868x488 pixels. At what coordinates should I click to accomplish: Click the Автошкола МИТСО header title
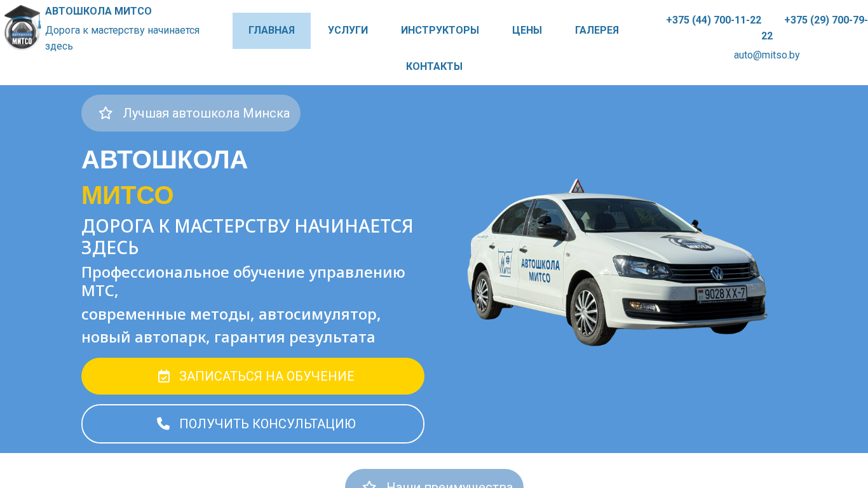(x=98, y=11)
